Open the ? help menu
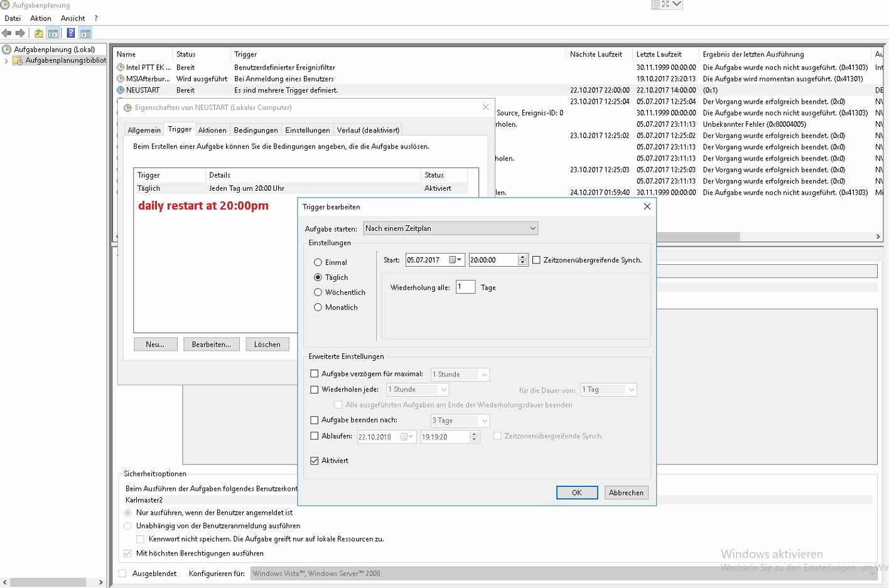Image resolution: width=889 pixels, height=588 pixels. click(96, 18)
